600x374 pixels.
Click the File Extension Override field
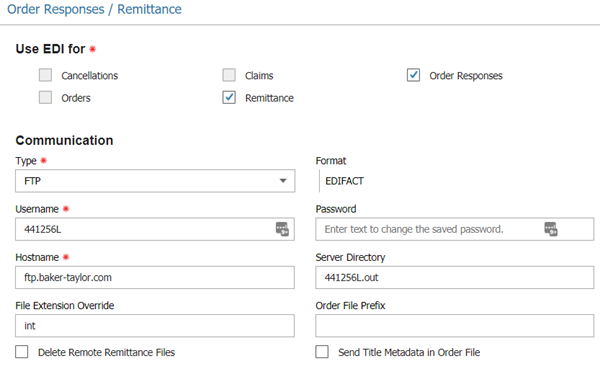point(155,325)
